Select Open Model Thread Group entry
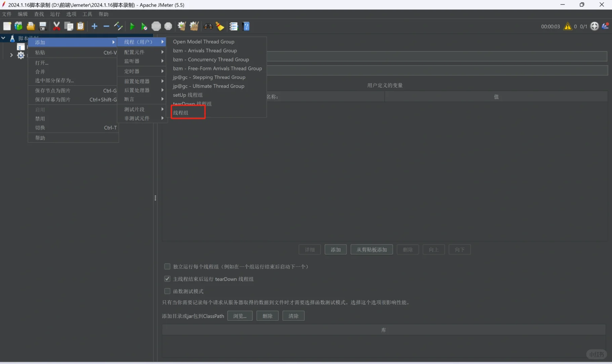 203,42
